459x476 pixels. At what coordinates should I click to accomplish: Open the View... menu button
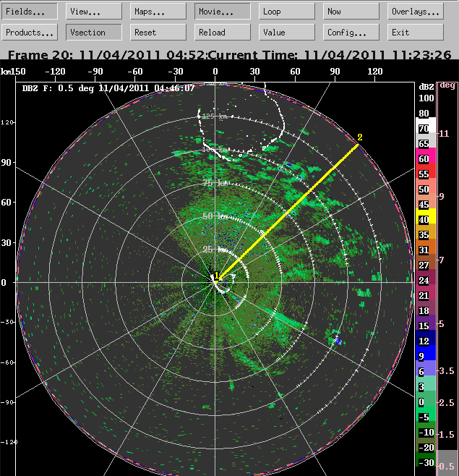pyautogui.click(x=94, y=12)
